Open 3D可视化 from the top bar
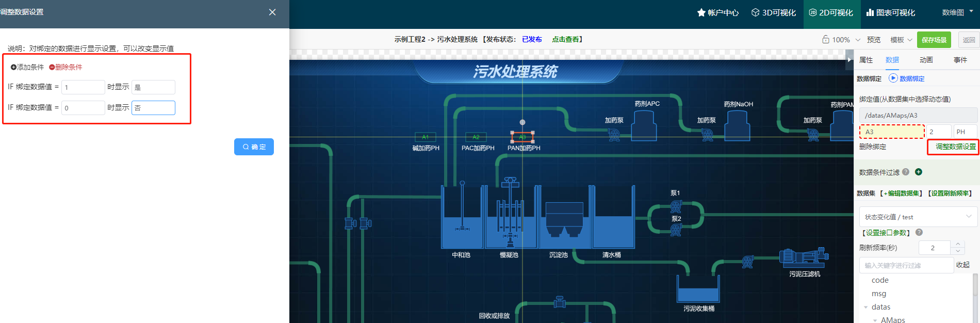 (x=773, y=13)
